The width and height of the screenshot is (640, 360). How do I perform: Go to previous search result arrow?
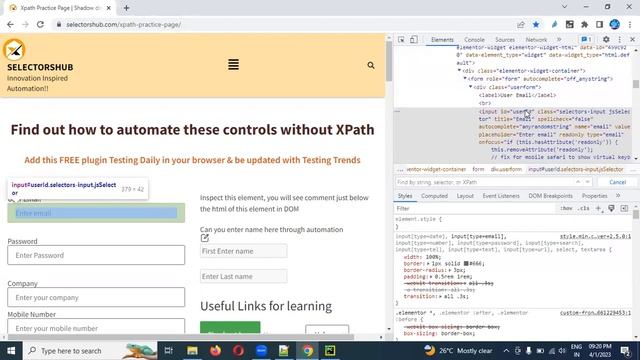point(578,182)
